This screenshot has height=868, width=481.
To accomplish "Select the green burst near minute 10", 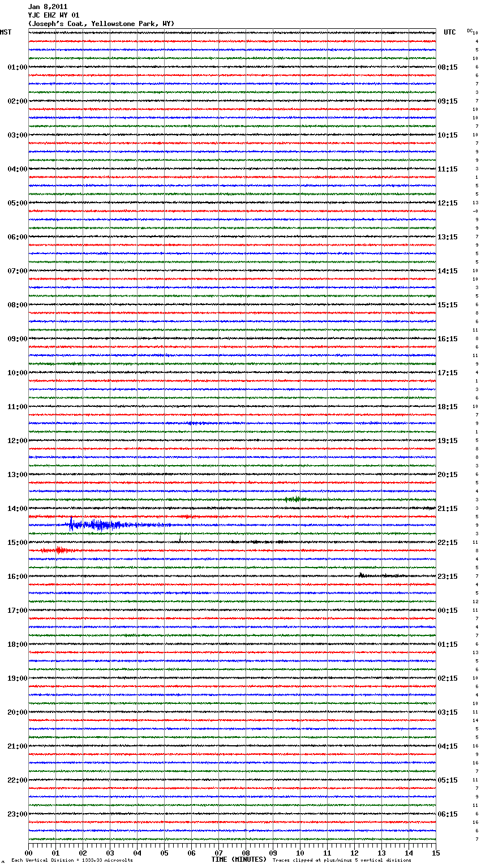I will [x=295, y=499].
